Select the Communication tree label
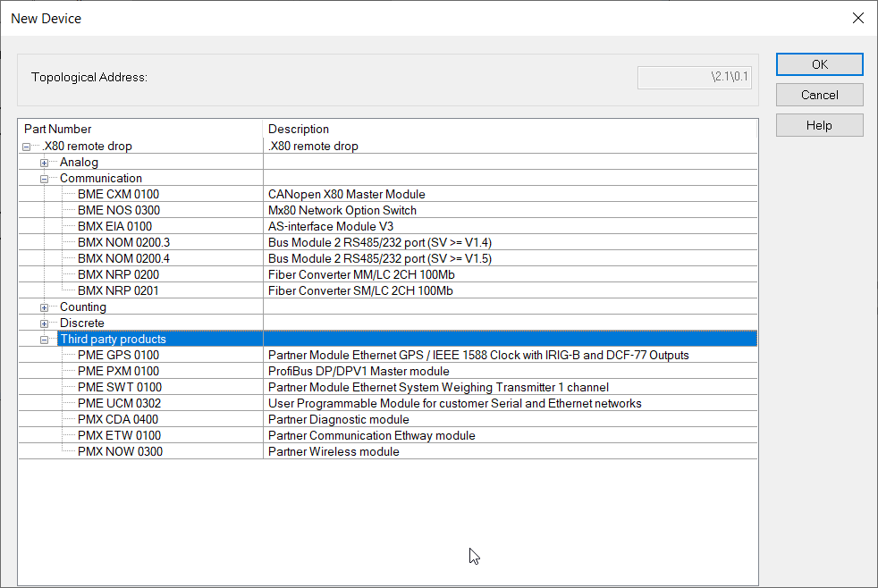The width and height of the screenshot is (878, 588). pyautogui.click(x=101, y=179)
